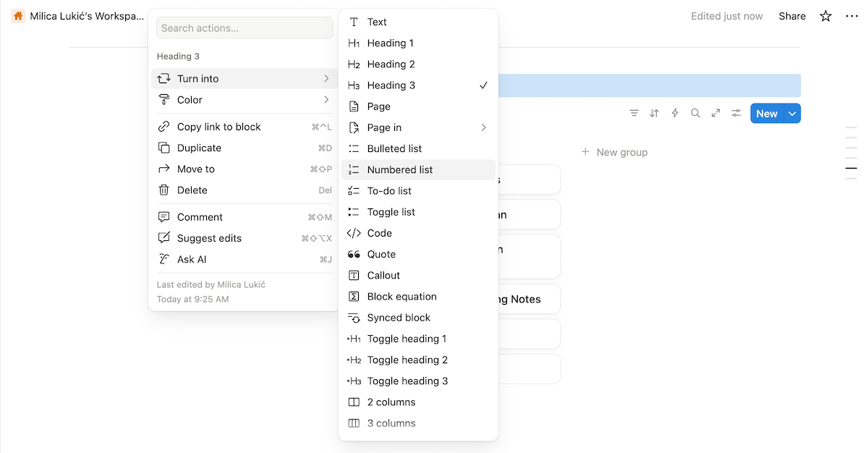This screenshot has height=453, width=868.
Task: Click the checkmark next to Heading 3
Action: pos(483,85)
